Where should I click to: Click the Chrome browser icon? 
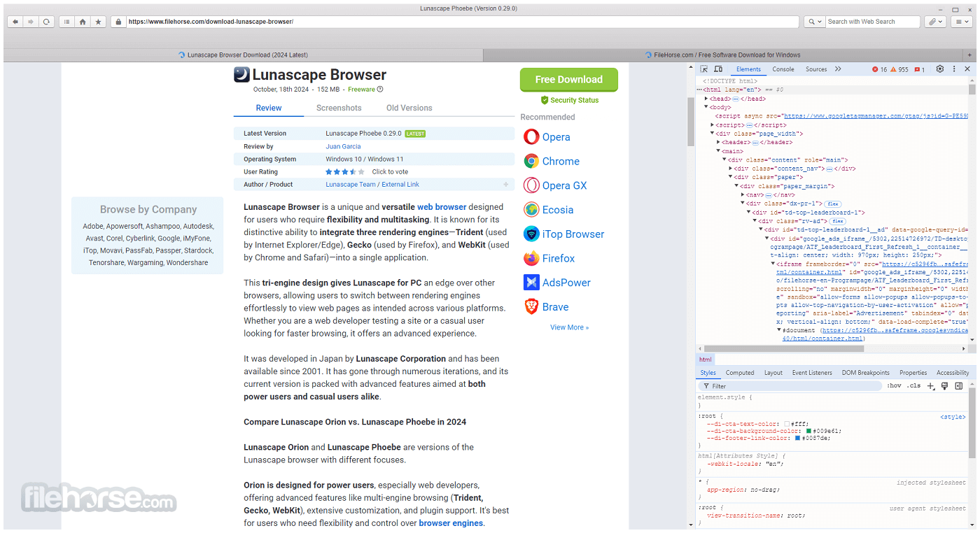pyautogui.click(x=531, y=162)
